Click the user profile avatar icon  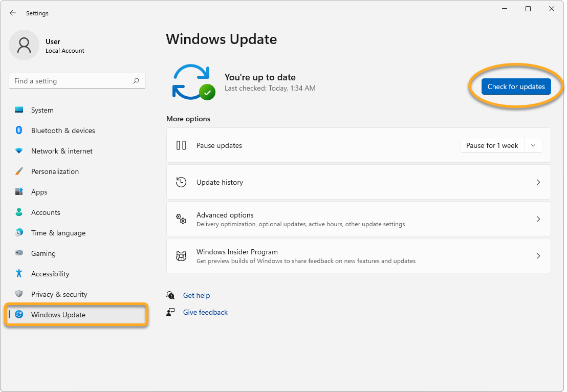point(24,45)
